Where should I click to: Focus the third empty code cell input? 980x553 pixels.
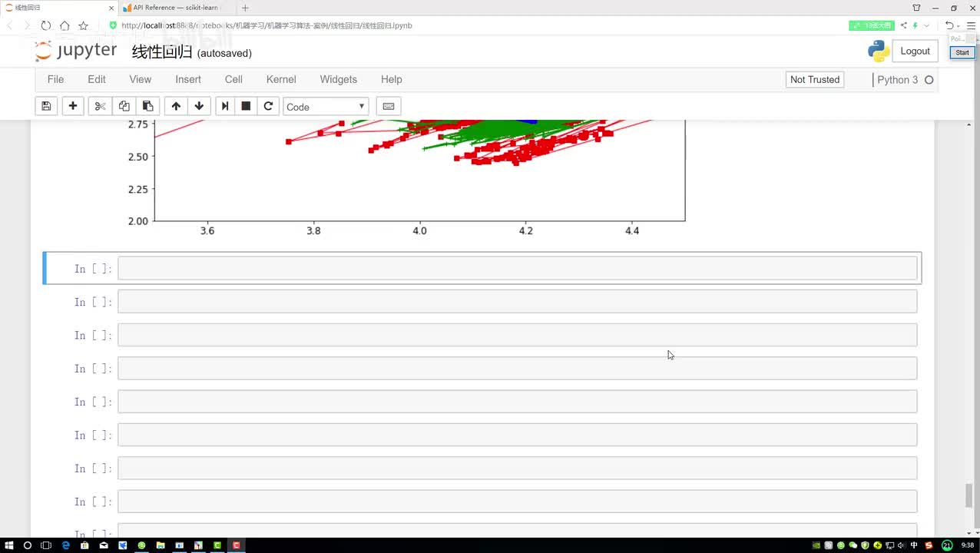pyautogui.click(x=517, y=335)
